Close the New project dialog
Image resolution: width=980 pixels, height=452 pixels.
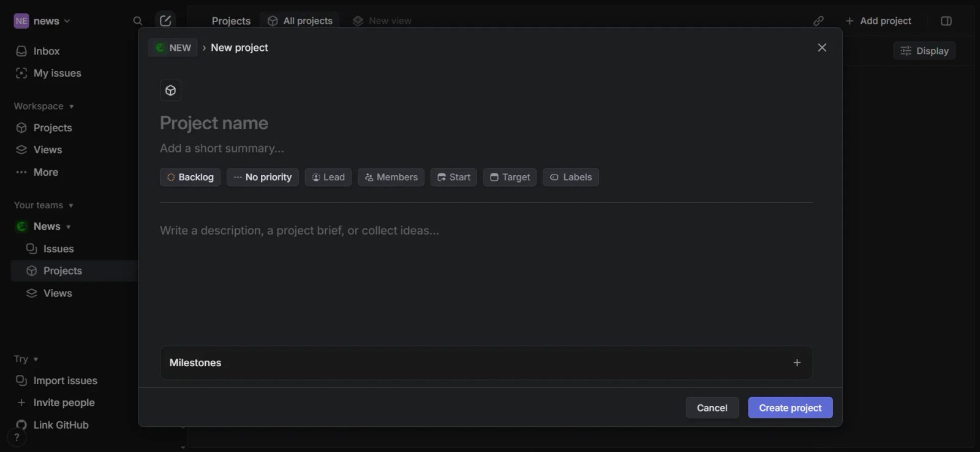point(822,48)
